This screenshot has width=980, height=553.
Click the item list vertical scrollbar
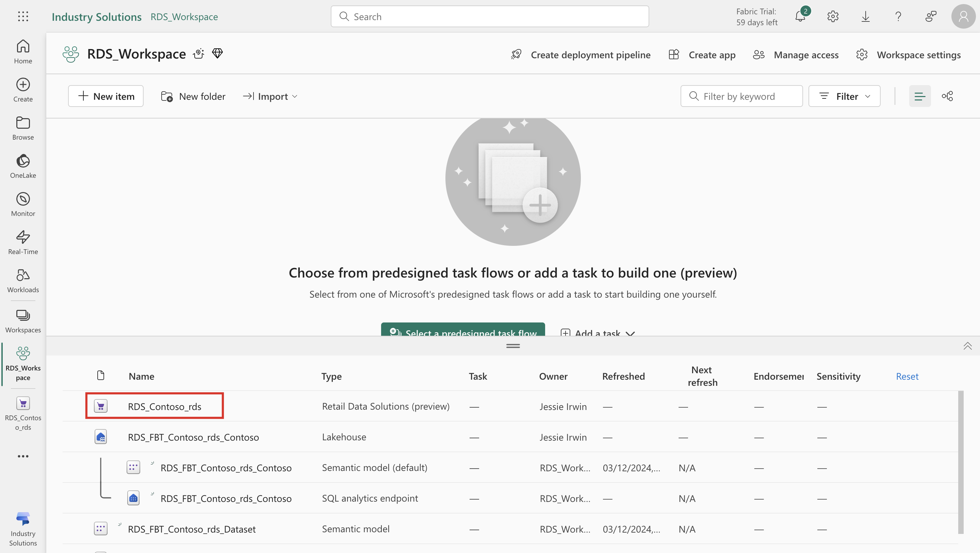[x=961, y=462]
